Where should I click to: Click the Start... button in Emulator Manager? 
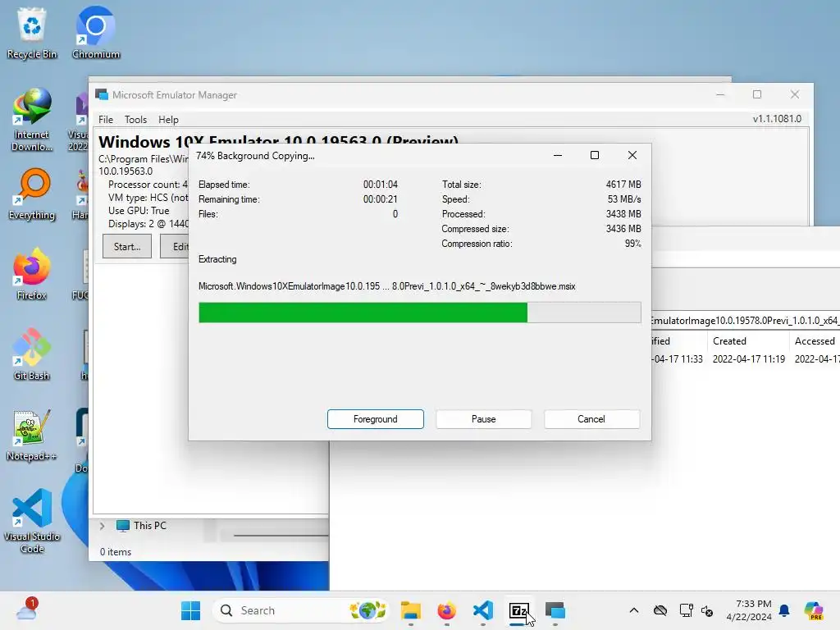127,246
